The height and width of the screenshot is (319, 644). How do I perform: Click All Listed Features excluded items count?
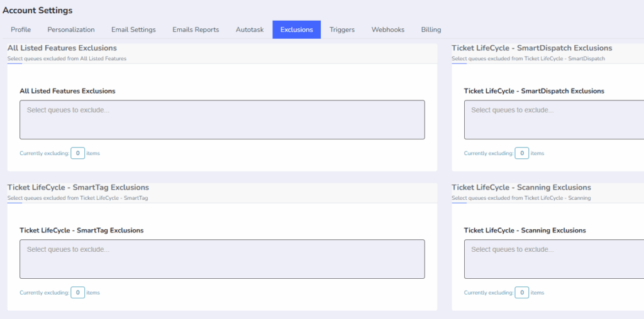(x=77, y=153)
